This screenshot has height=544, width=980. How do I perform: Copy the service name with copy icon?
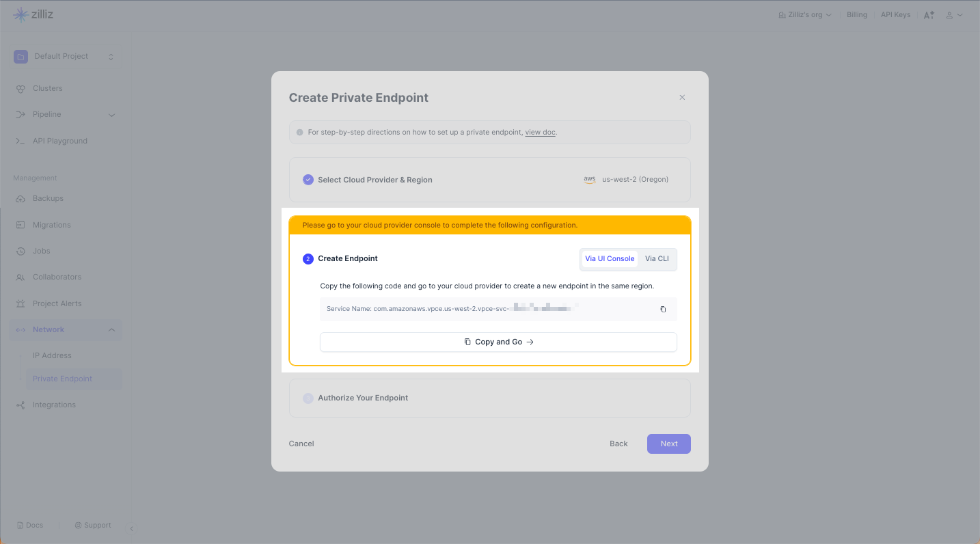pos(663,309)
